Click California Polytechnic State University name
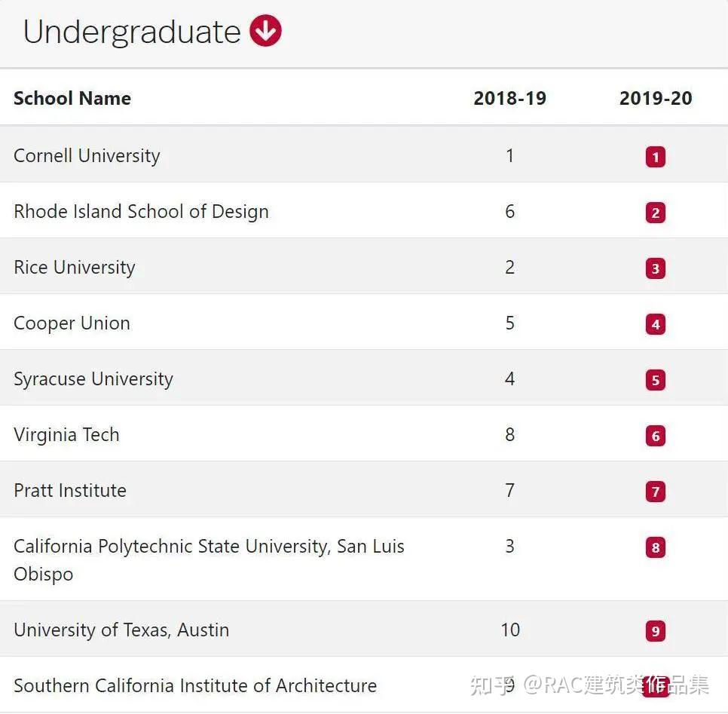Image resolution: width=728 pixels, height=714 pixels. coord(209,547)
